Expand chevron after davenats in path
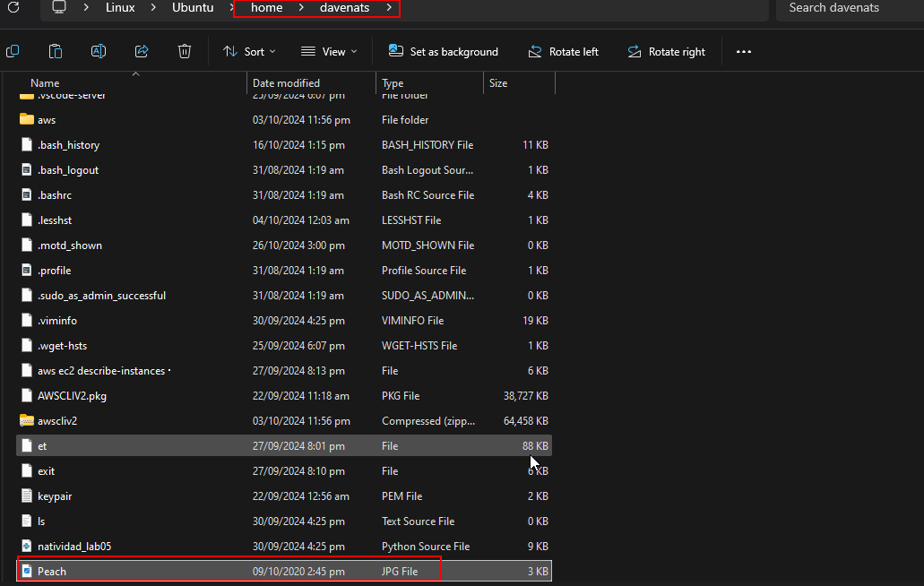This screenshot has width=924, height=586. coord(389,8)
